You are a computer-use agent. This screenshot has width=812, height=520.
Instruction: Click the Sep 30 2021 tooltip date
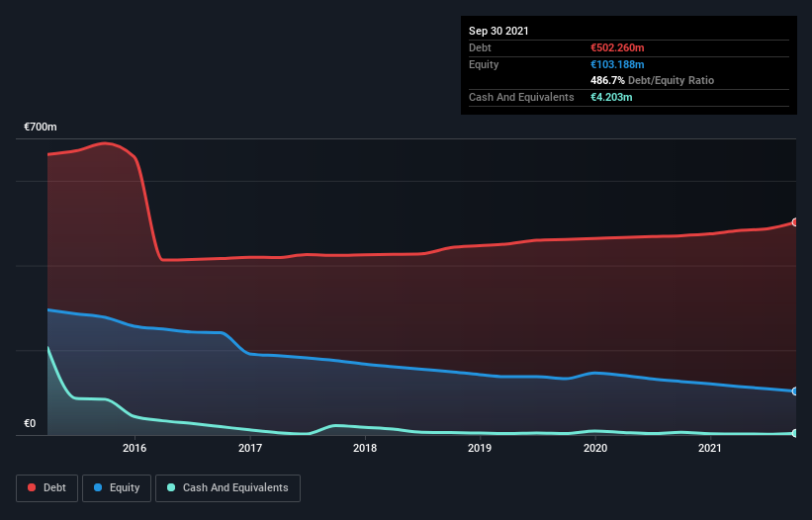point(498,31)
